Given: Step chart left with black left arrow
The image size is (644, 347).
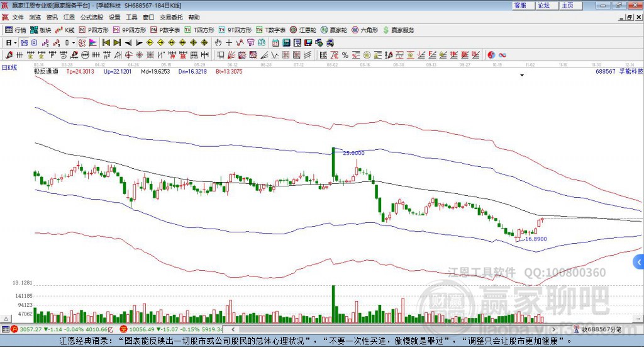Looking at the screenshot, I should 128,43.
